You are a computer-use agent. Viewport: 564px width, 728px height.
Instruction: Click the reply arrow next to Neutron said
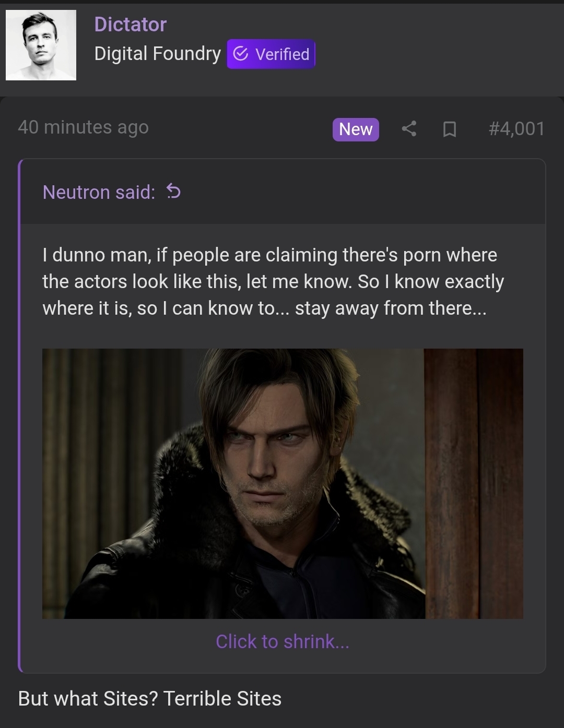click(172, 193)
